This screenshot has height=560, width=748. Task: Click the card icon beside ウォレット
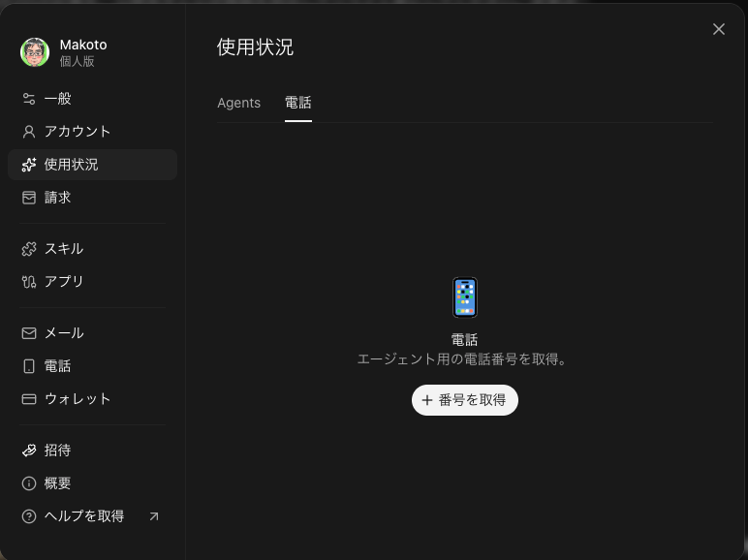[x=29, y=399]
